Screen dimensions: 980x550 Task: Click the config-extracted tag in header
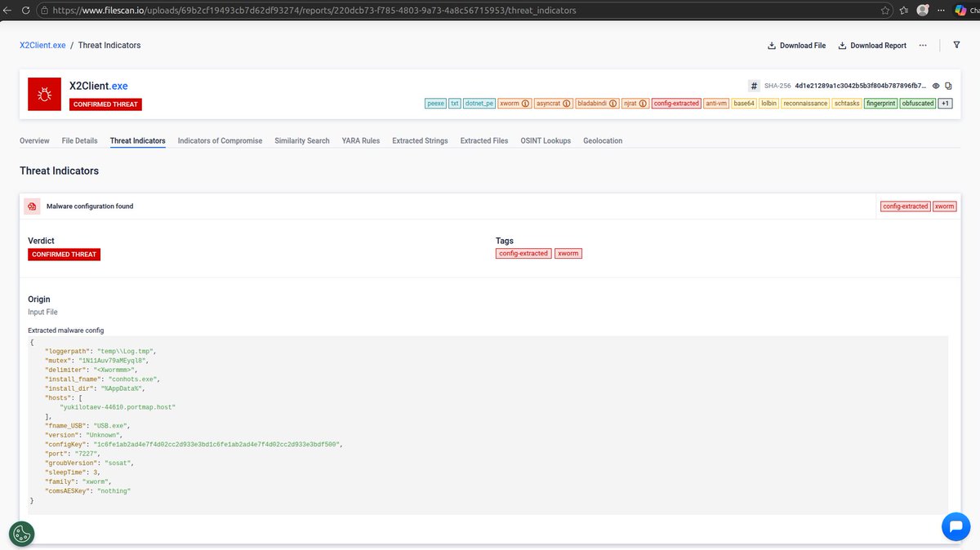point(677,104)
